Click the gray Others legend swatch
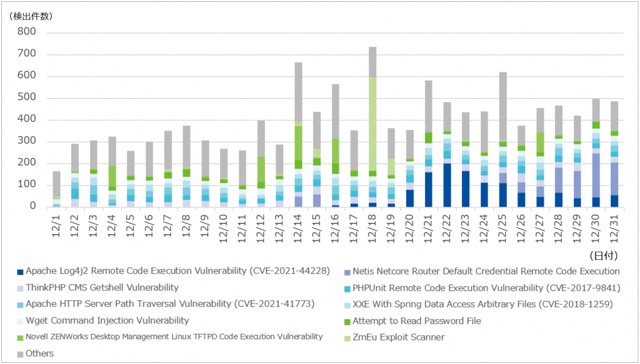The width and height of the screenshot is (640, 364). pos(21,354)
